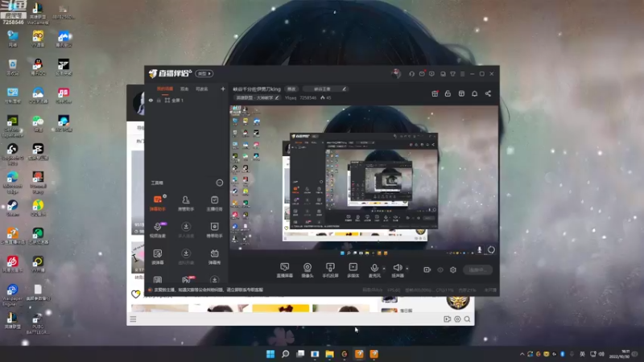This screenshot has width=644, height=362.
Task: Open the 读弹幕 tool
Action: click(x=158, y=257)
